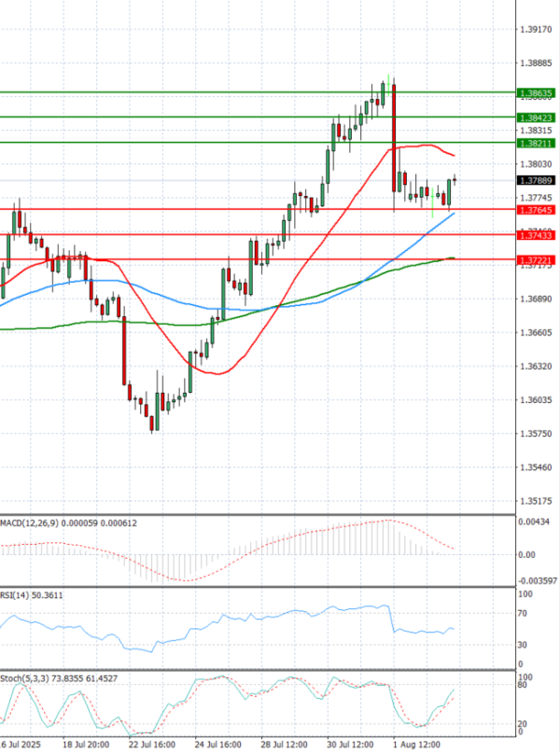Image resolution: width=560 pixels, height=752 pixels.
Task: Click the 1.35750 price axis value
Action: (536, 433)
